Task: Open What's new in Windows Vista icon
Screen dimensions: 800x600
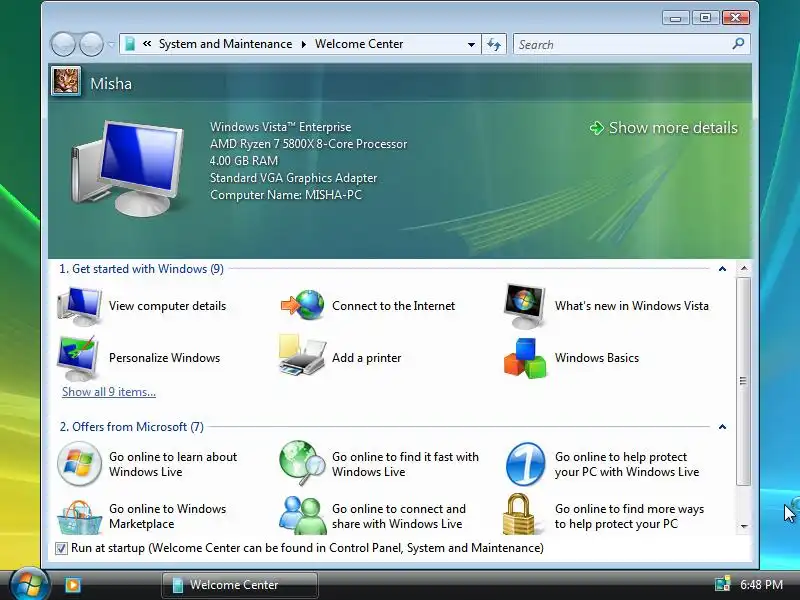Action: pos(524,306)
